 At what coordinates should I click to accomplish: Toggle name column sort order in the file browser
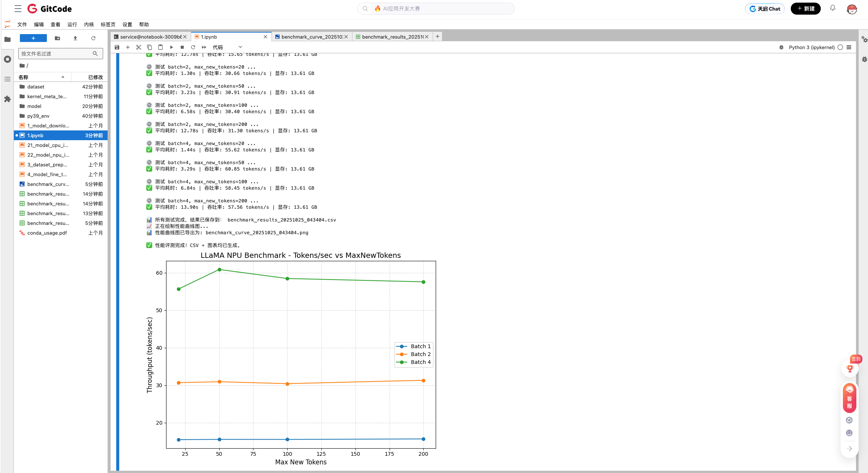coord(42,77)
